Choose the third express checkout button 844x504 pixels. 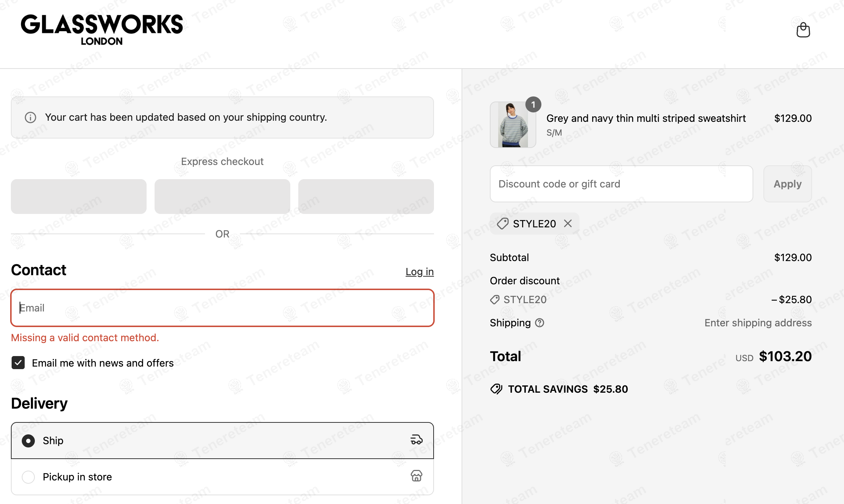(366, 196)
